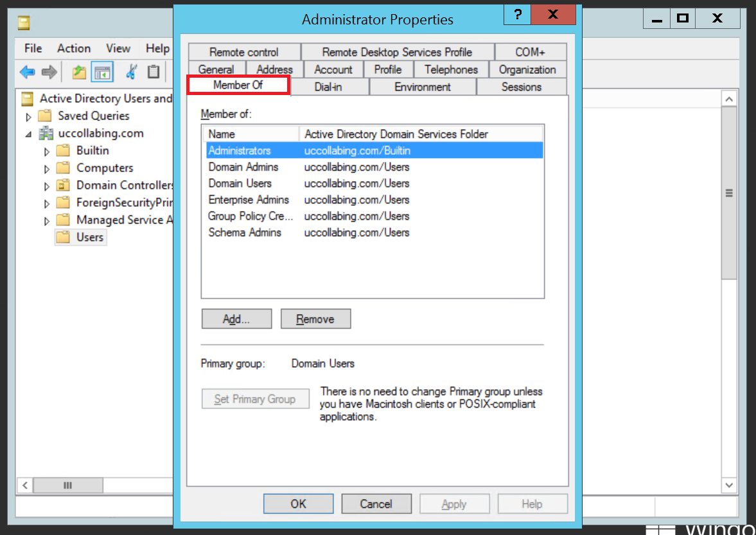756x535 pixels.
Task: Select the Domain Admins group row
Action: click(x=374, y=167)
